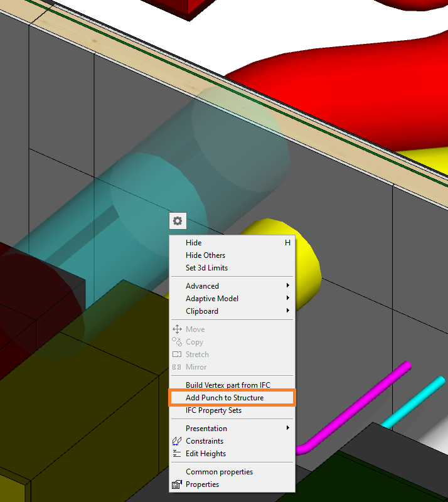Choose Add Punch to Structure
Screen dimensions: 448x502
coord(225,398)
